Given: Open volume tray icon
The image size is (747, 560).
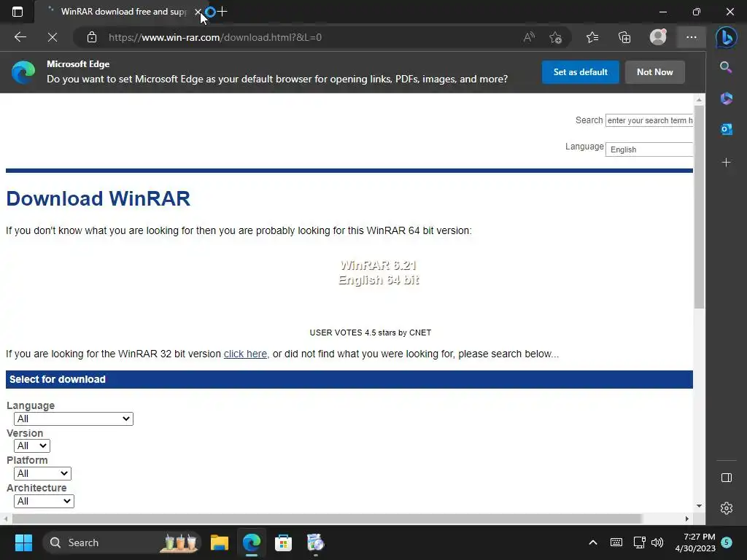Looking at the screenshot, I should coord(657,542).
